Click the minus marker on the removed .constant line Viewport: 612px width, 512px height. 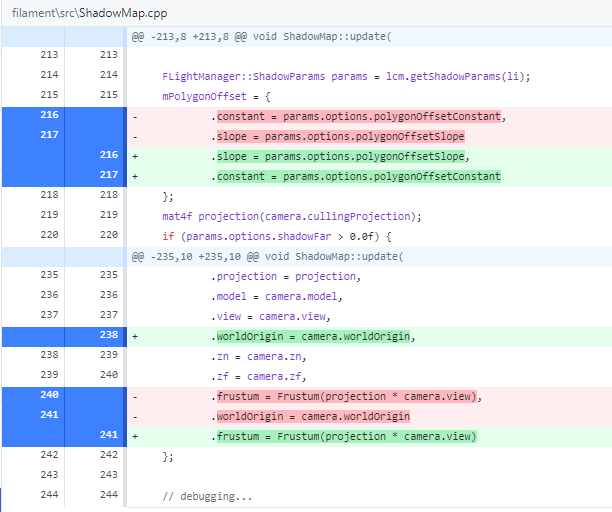point(135,117)
